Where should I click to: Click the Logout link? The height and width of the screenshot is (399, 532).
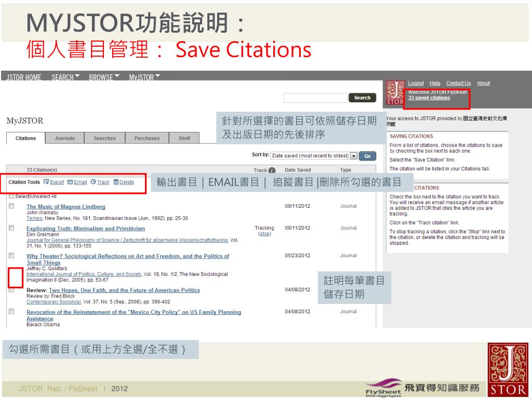coord(416,83)
